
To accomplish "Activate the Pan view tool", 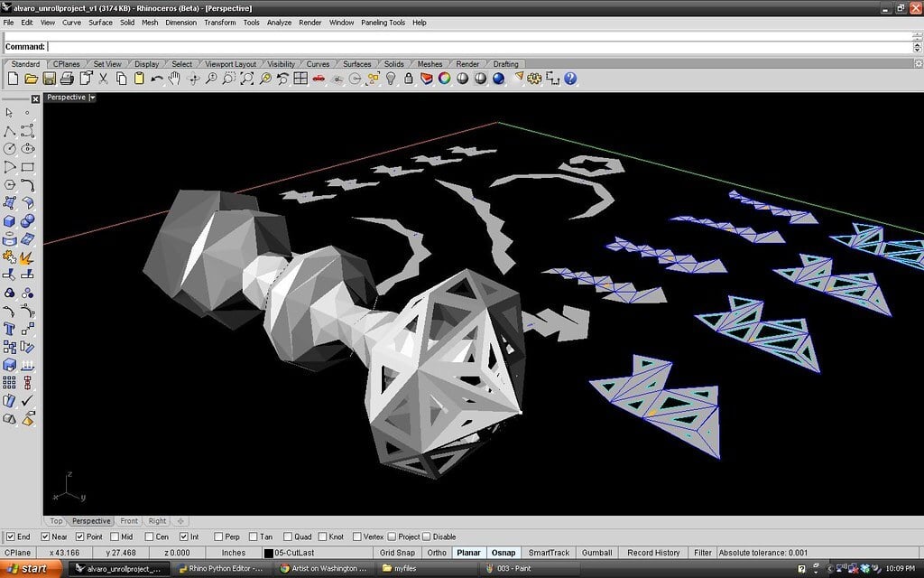I will (x=176, y=79).
